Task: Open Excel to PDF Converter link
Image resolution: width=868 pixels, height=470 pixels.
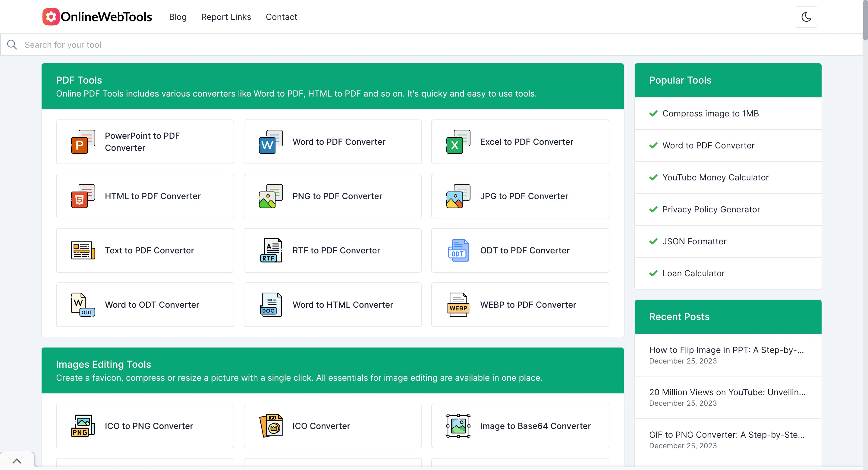Action: (526, 142)
